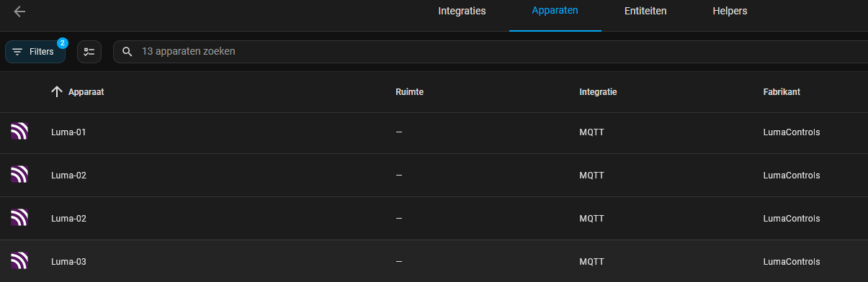The image size is (868, 282).
Task: Sort by the Apparaat column header
Action: pyautogui.click(x=86, y=92)
